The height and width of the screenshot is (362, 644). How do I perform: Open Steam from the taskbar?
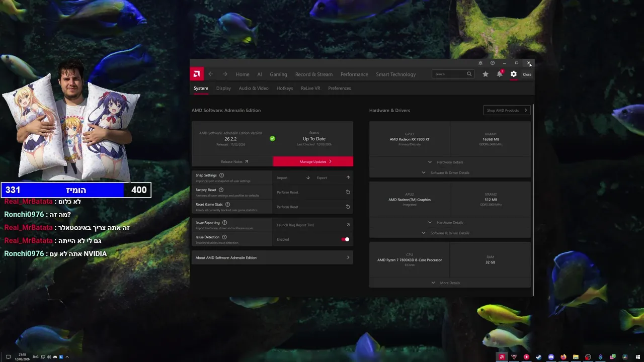(x=538, y=357)
